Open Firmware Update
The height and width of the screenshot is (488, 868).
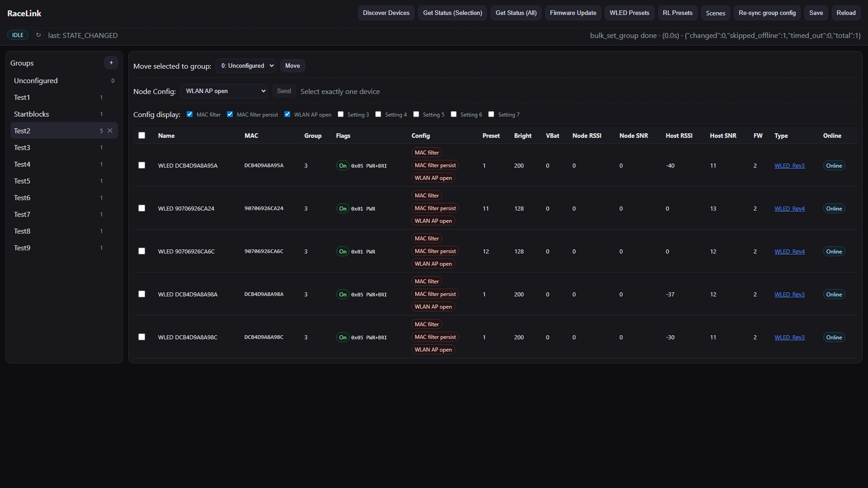click(x=573, y=13)
